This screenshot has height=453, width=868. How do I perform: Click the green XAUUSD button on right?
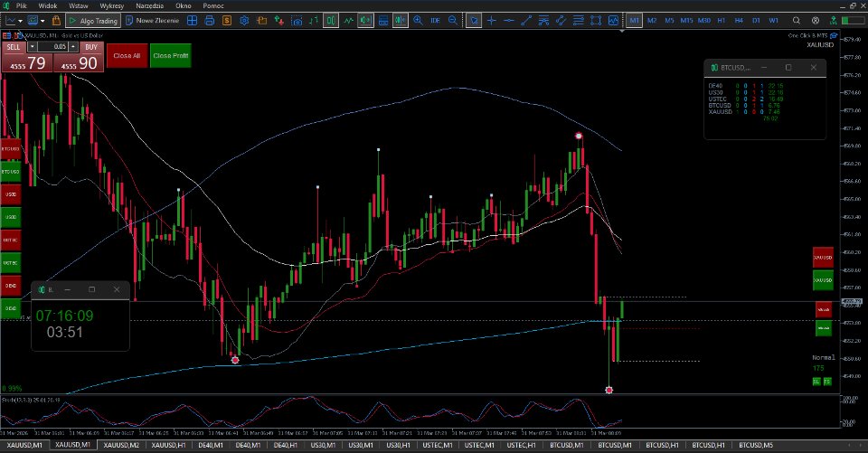pyautogui.click(x=823, y=279)
